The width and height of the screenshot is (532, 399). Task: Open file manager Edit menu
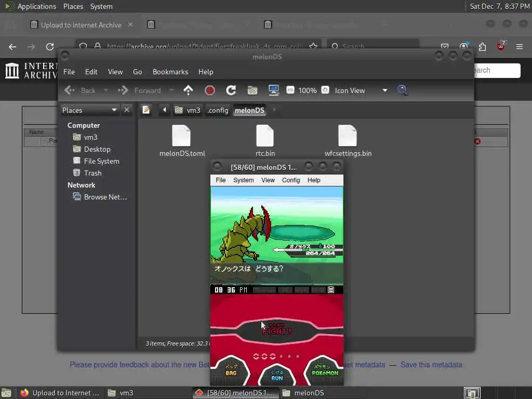click(91, 72)
